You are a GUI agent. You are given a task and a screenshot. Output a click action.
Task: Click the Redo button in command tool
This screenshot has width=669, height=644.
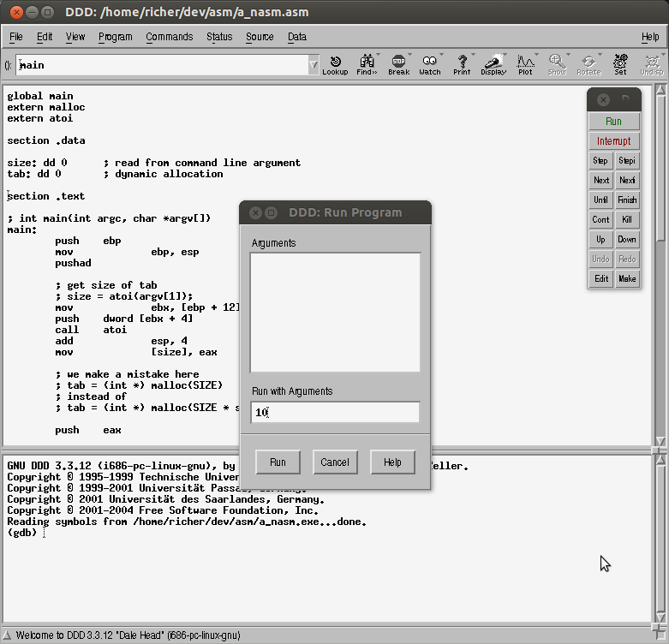[x=627, y=259]
